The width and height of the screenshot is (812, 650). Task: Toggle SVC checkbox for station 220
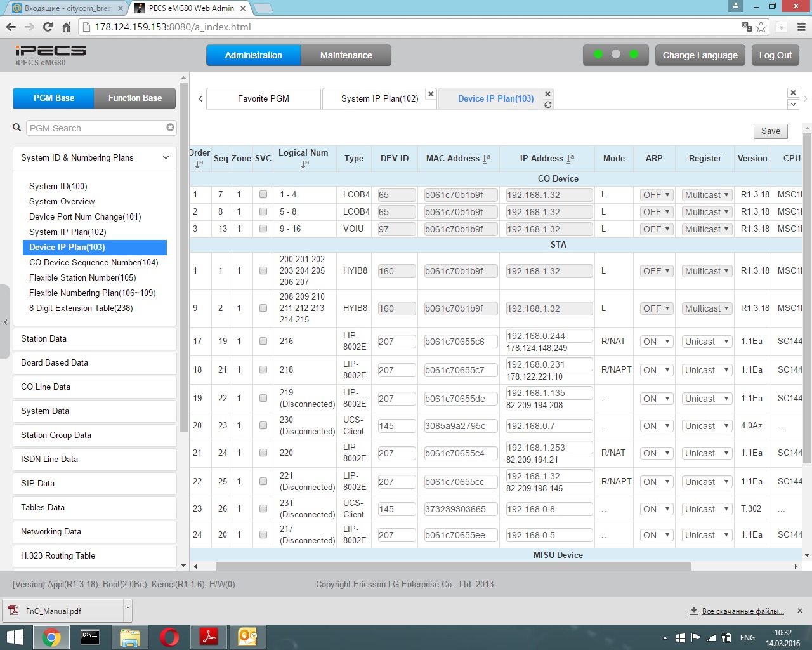[x=263, y=453]
